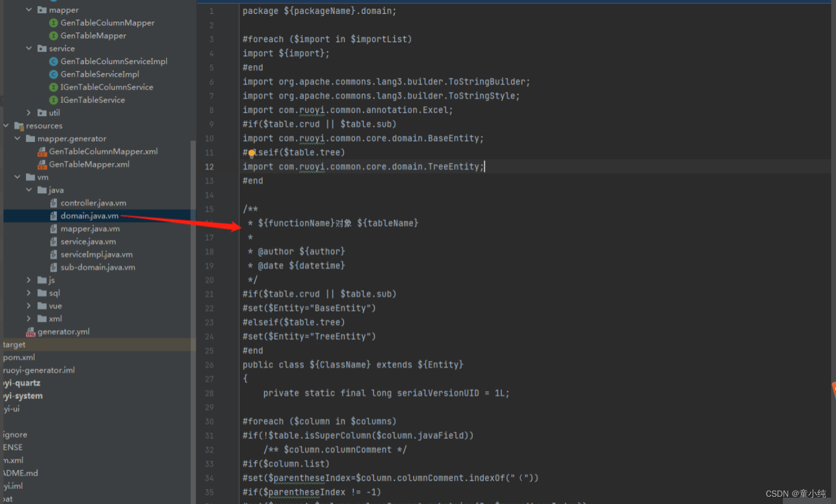Image resolution: width=836 pixels, height=504 pixels.
Task: Click the GenTableColumnMapper interface icon
Action: pyautogui.click(x=54, y=23)
